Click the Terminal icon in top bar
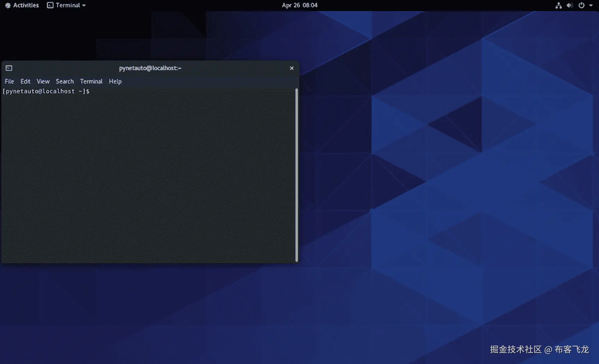The image size is (599, 364). pos(50,5)
